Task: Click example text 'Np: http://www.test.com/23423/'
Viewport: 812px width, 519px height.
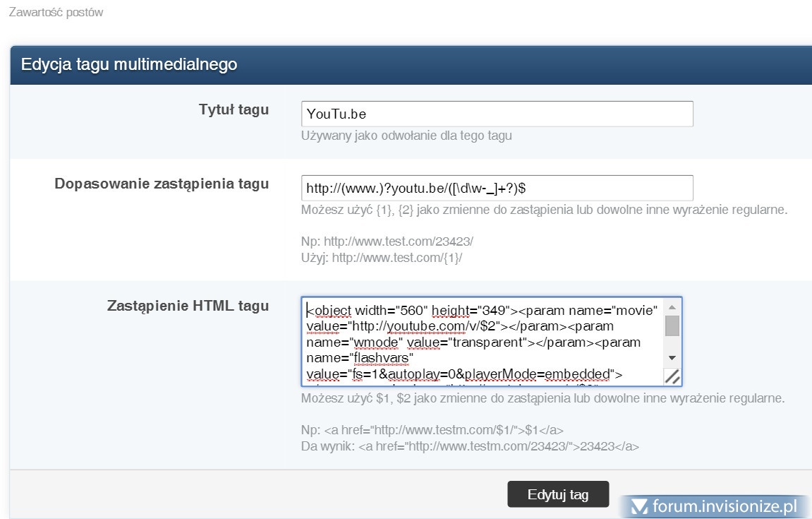Action: 387,241
